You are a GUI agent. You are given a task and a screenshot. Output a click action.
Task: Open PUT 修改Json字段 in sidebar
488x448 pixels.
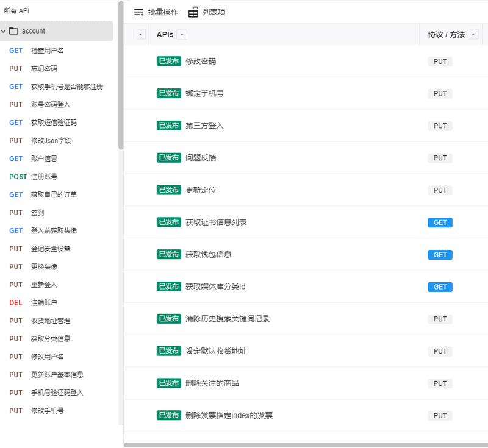[56, 141]
